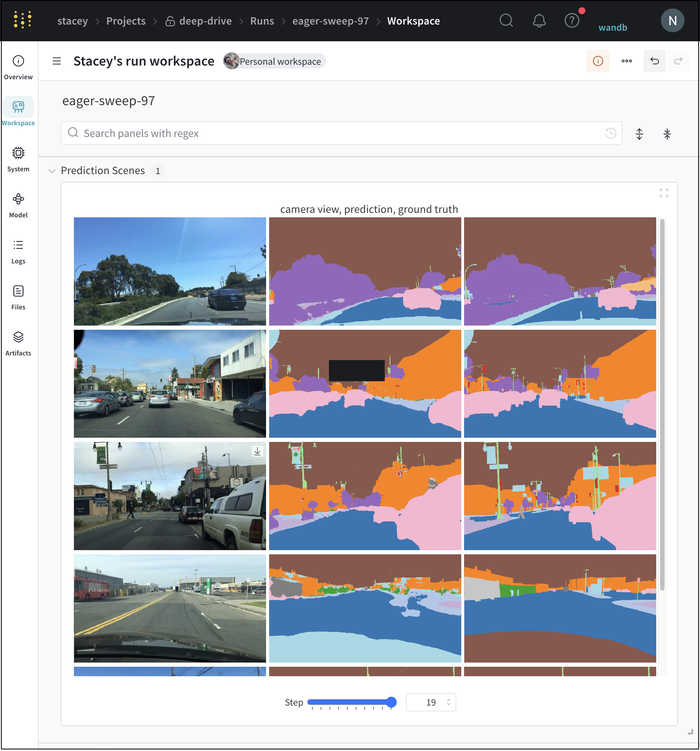Undo the last workspace change
The width and height of the screenshot is (700, 751).
tap(654, 61)
